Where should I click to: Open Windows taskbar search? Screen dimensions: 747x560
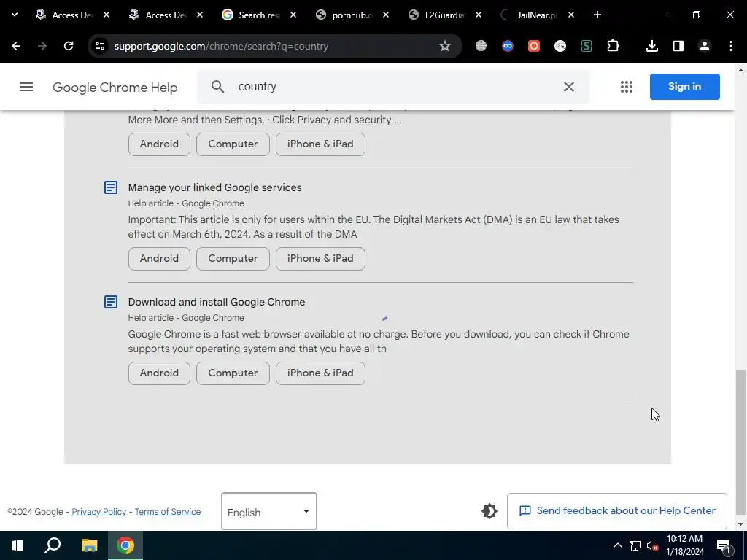click(53, 545)
